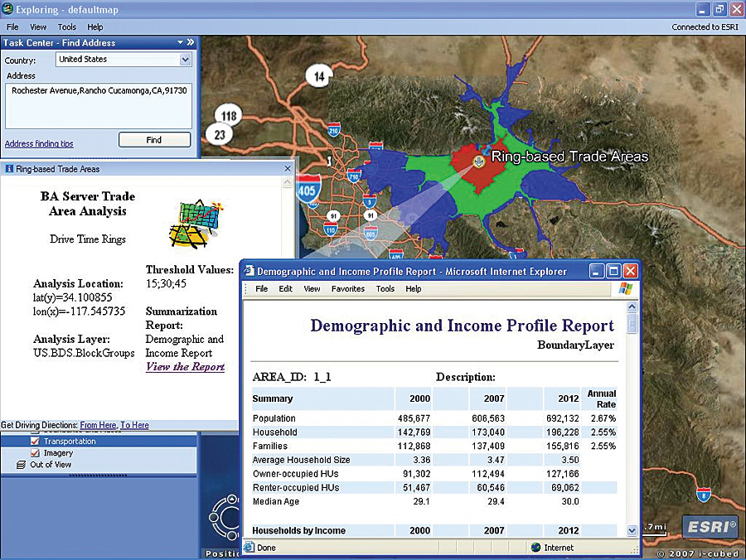Click the Done status page icon
This screenshot has width=746, height=560.
[x=249, y=548]
